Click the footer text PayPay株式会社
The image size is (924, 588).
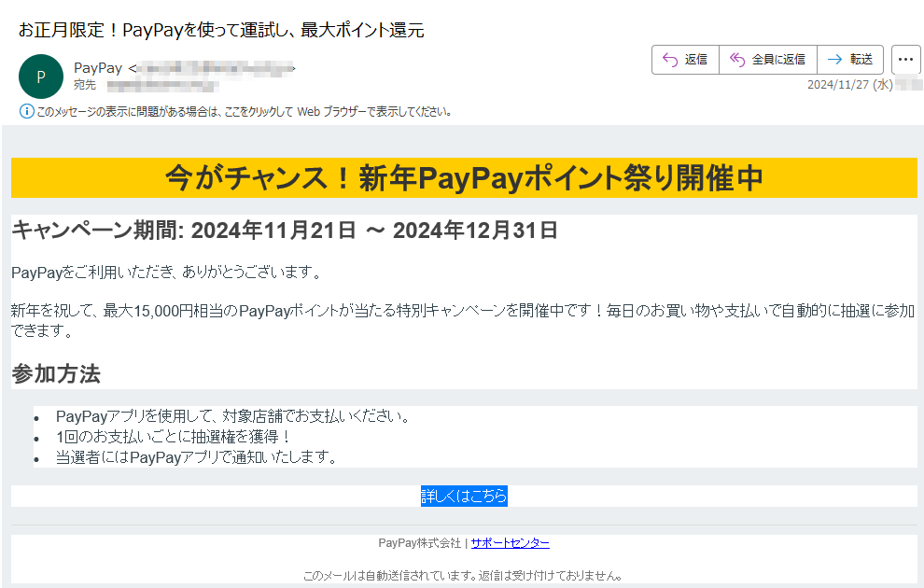pos(420,543)
